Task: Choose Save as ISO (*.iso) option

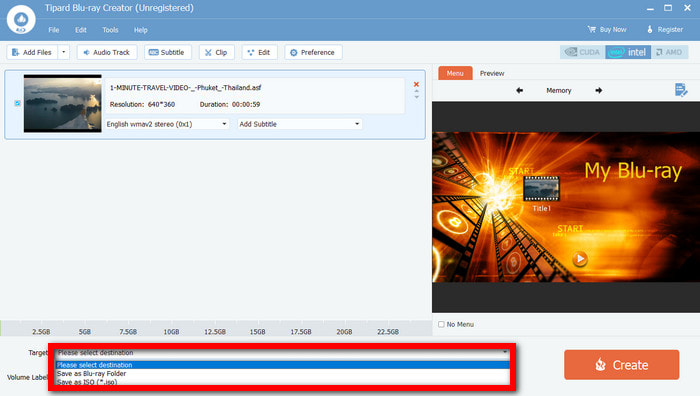Action: coord(283,382)
